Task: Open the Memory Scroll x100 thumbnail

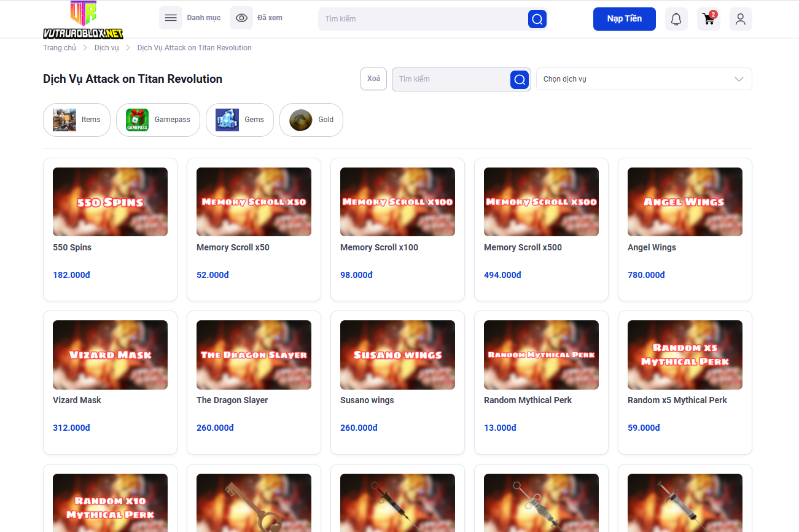Action: pyautogui.click(x=398, y=202)
